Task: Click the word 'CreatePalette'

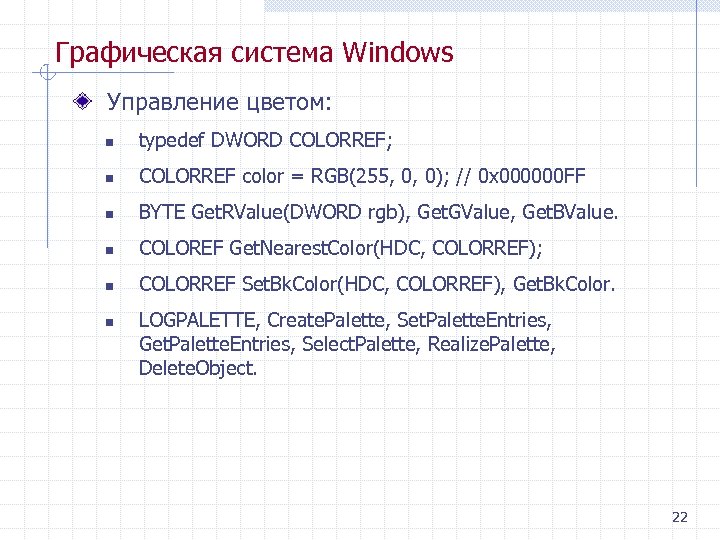Action: (328, 321)
